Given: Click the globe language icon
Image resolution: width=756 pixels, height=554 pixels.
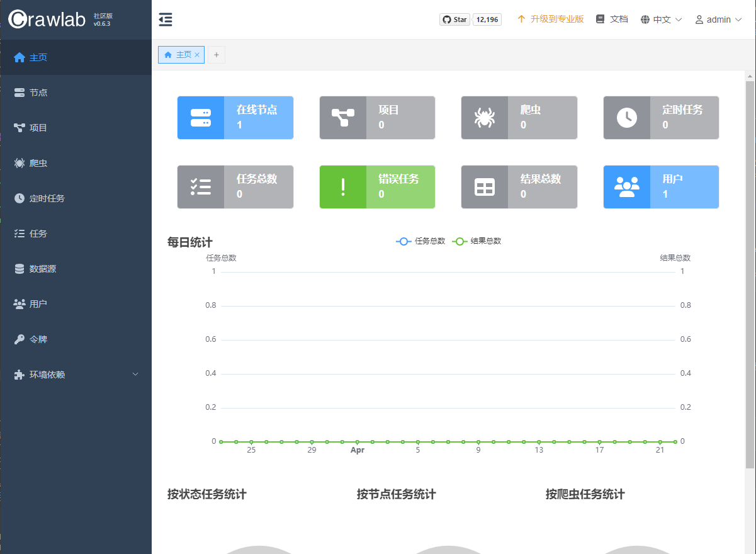Looking at the screenshot, I should [x=645, y=20].
